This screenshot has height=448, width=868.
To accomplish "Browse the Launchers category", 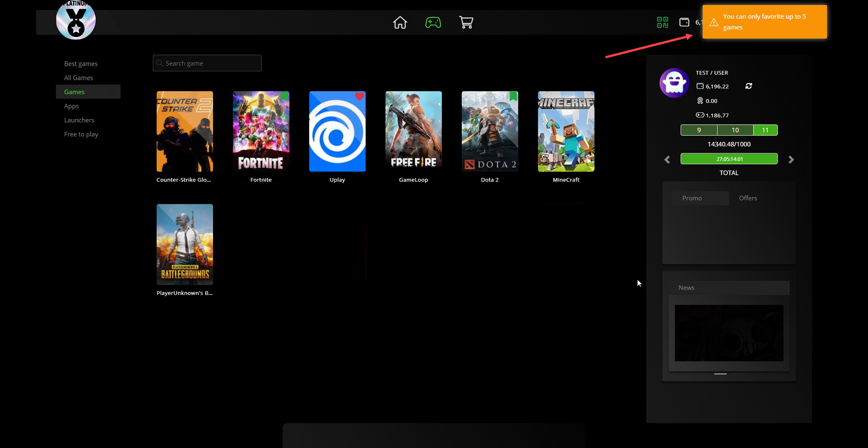I will [x=79, y=120].
